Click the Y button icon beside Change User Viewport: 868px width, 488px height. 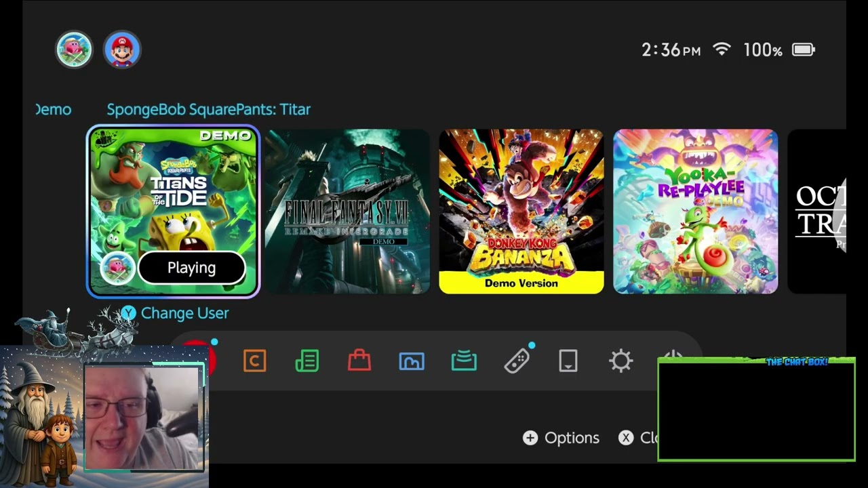click(129, 313)
